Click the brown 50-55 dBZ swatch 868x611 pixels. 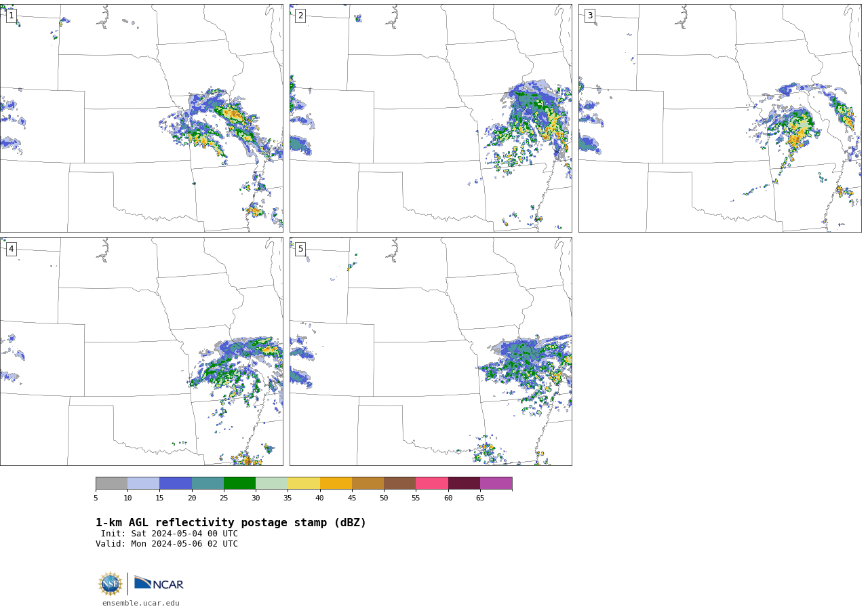click(399, 484)
